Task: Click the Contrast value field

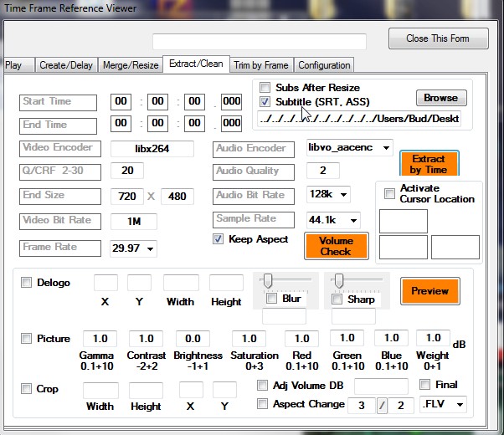Action: tap(146, 339)
